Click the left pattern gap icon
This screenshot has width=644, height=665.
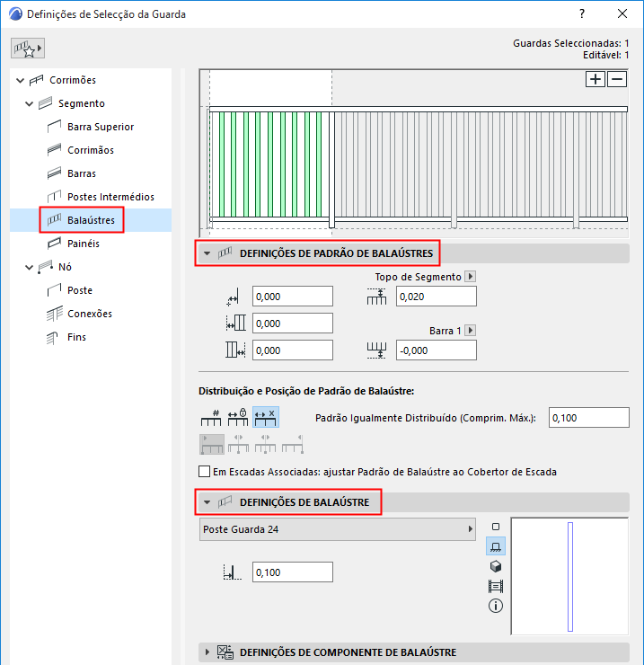click(x=235, y=324)
